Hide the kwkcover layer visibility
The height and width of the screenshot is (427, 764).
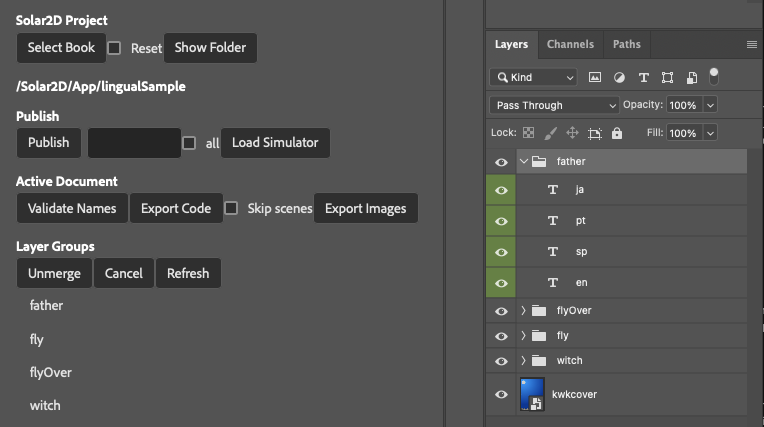tap(501, 394)
